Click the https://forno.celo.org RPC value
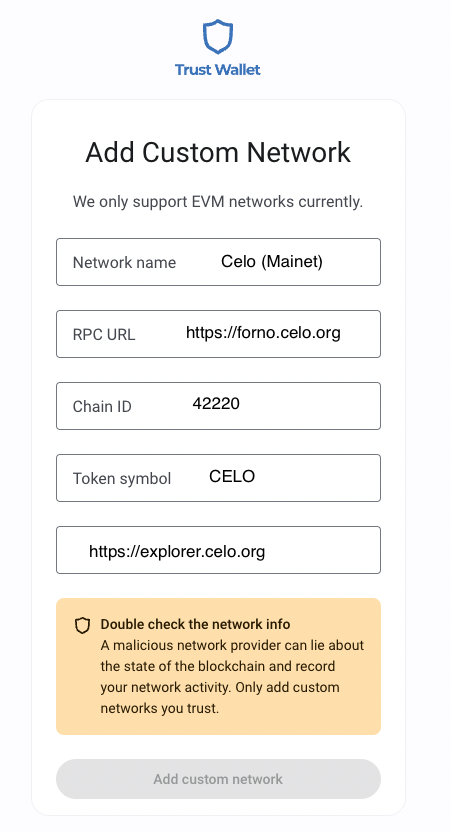Viewport: 451px width, 832px height. [263, 333]
